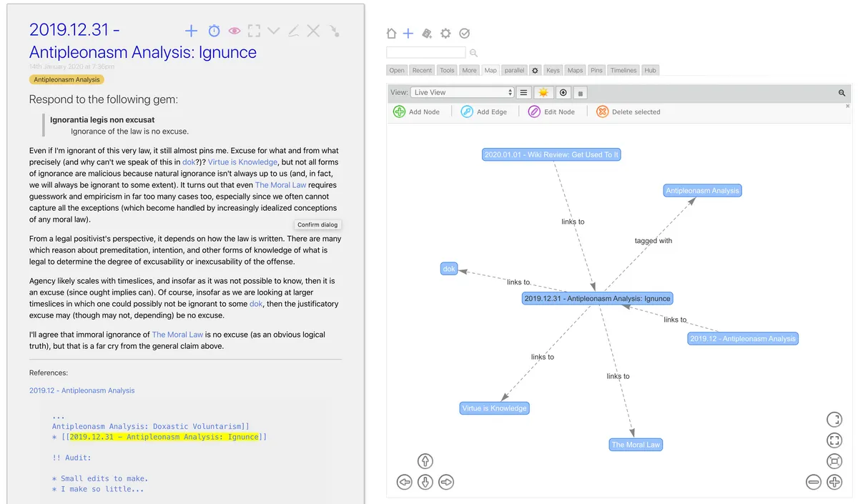Pan the map up with arrow button

tap(425, 461)
